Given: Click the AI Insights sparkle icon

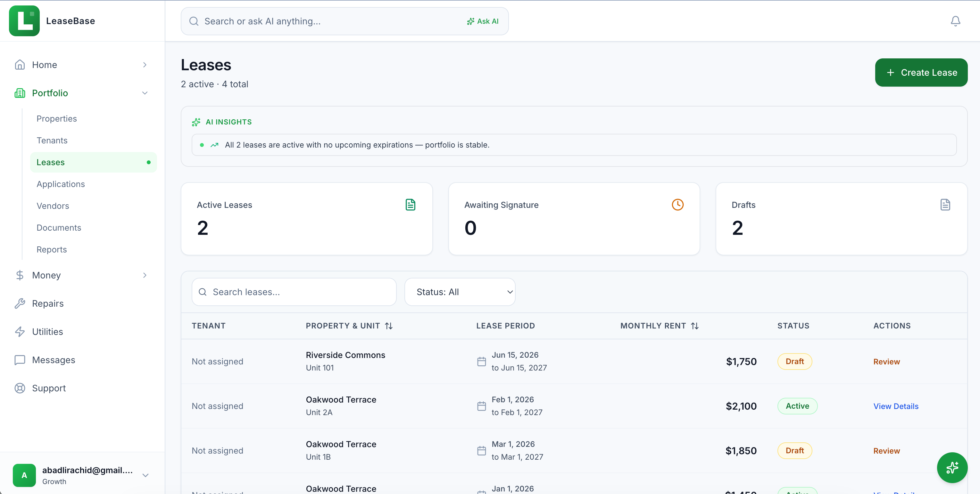Looking at the screenshot, I should (x=196, y=122).
